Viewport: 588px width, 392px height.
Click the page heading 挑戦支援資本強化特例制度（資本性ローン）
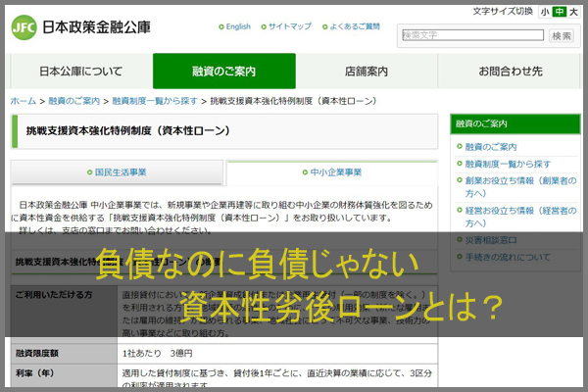[x=127, y=131]
